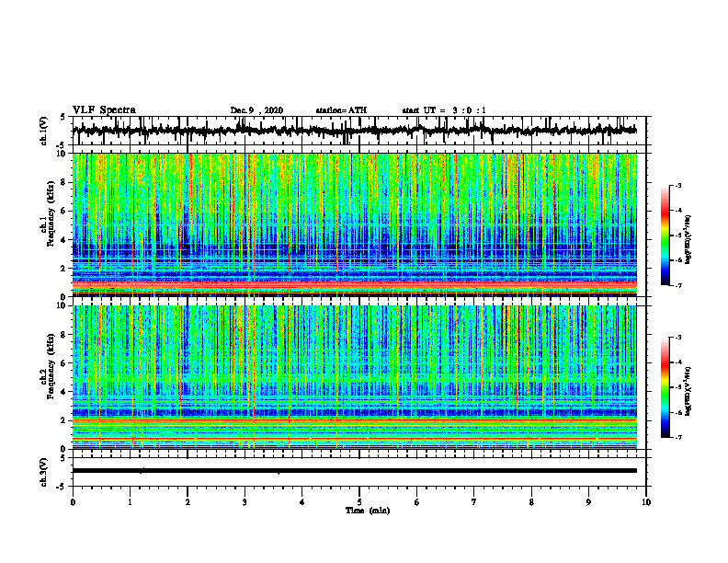Click the "-7" label on ch.2 color bar

point(677,437)
